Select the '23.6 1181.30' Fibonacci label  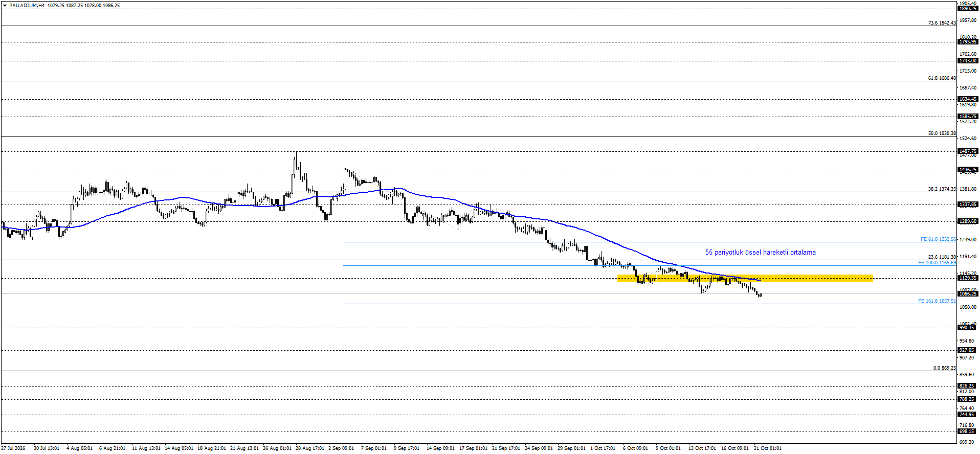[942, 257]
